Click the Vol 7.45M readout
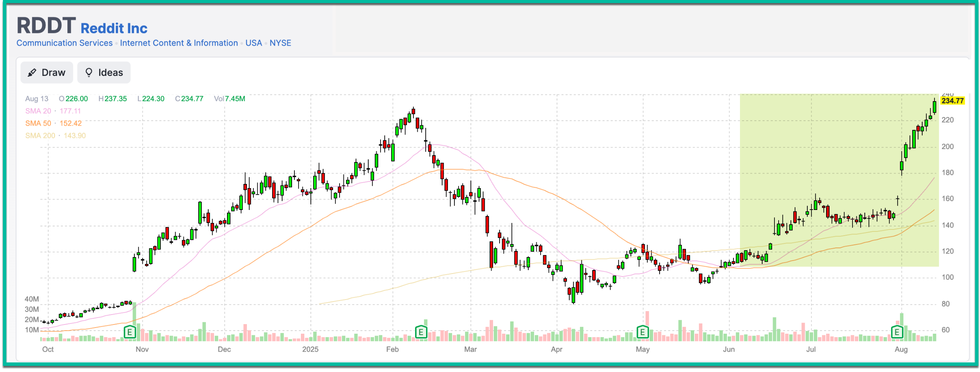Viewport: 980px width, 372px height. tap(230, 99)
